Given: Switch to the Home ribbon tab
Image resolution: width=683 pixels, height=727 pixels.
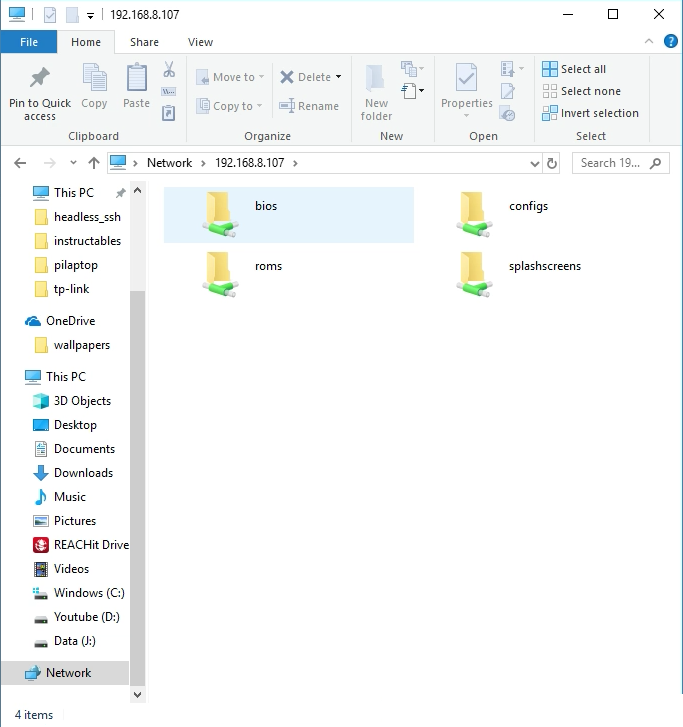Looking at the screenshot, I should coord(86,42).
